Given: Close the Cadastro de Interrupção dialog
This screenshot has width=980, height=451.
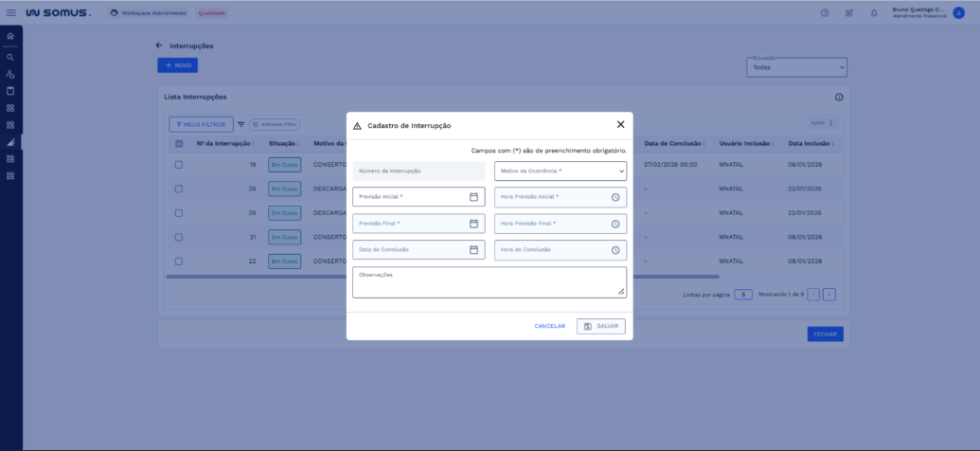Looking at the screenshot, I should (x=620, y=124).
